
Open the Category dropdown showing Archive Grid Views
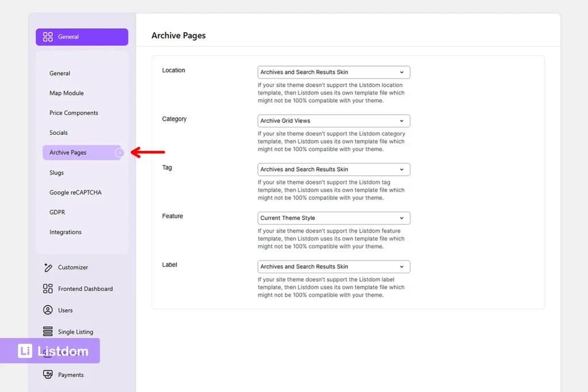point(334,121)
